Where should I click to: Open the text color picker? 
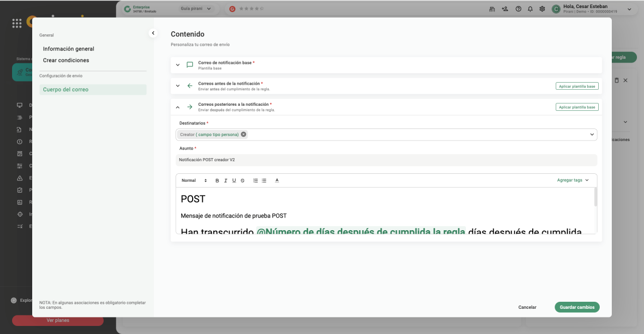[277, 180]
